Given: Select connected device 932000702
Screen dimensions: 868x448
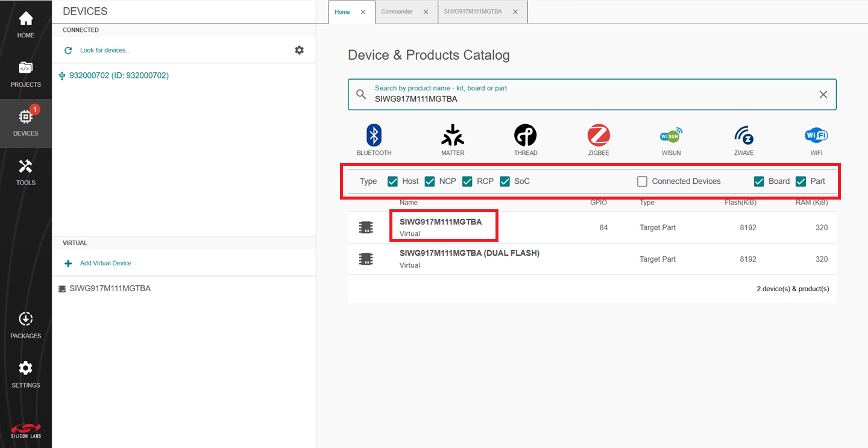Looking at the screenshot, I should coord(119,76).
